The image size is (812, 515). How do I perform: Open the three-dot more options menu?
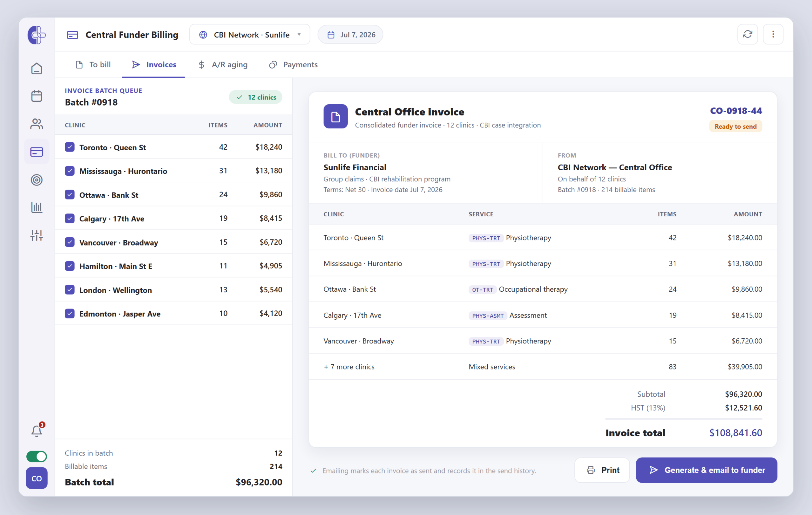(x=773, y=34)
